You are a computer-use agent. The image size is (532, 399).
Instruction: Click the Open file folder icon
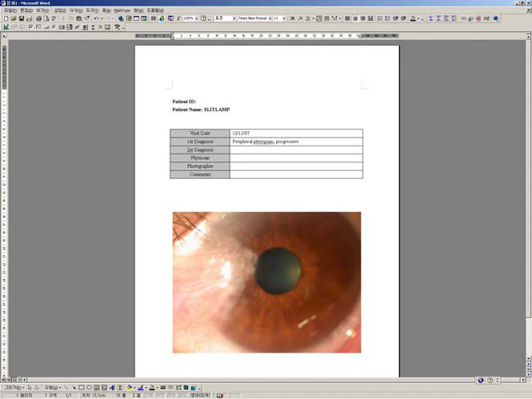pyautogui.click(x=12, y=18)
